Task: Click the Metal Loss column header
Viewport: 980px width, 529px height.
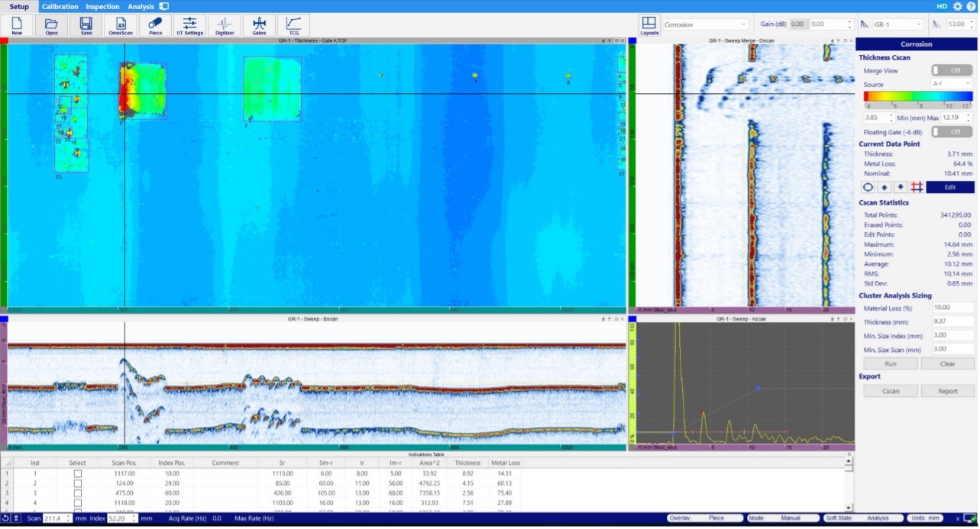Action: 506,463
